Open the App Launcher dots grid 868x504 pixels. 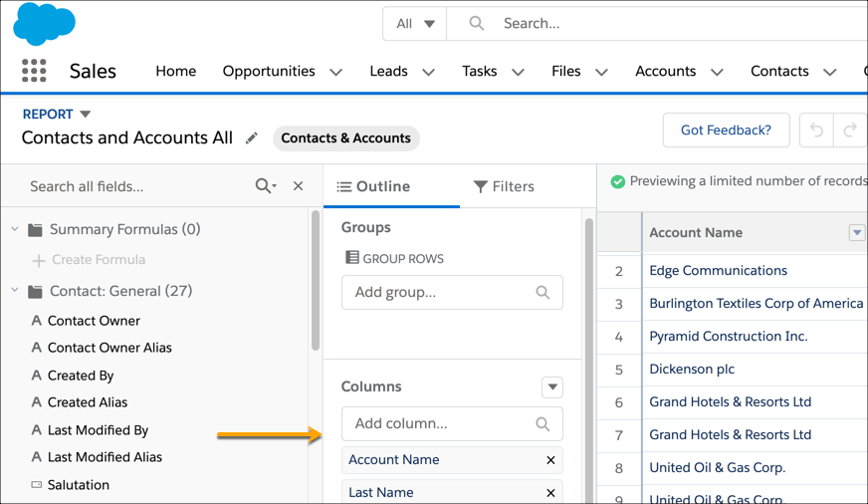tap(34, 71)
